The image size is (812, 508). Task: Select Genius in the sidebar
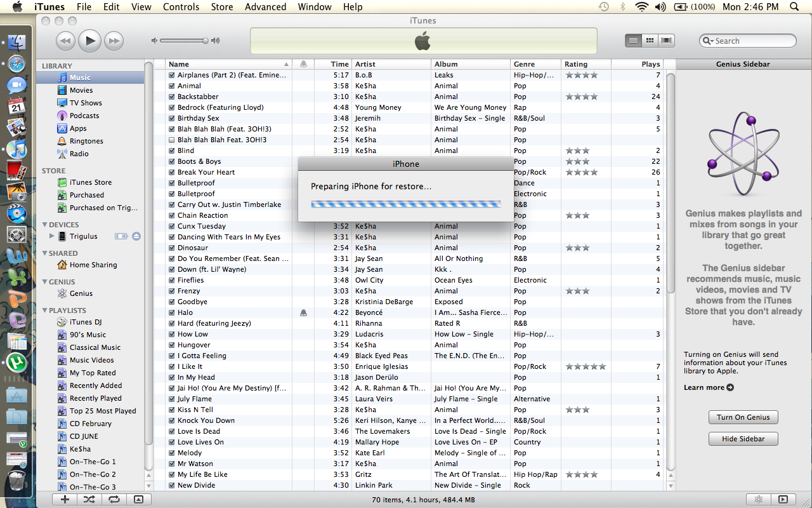(81, 293)
